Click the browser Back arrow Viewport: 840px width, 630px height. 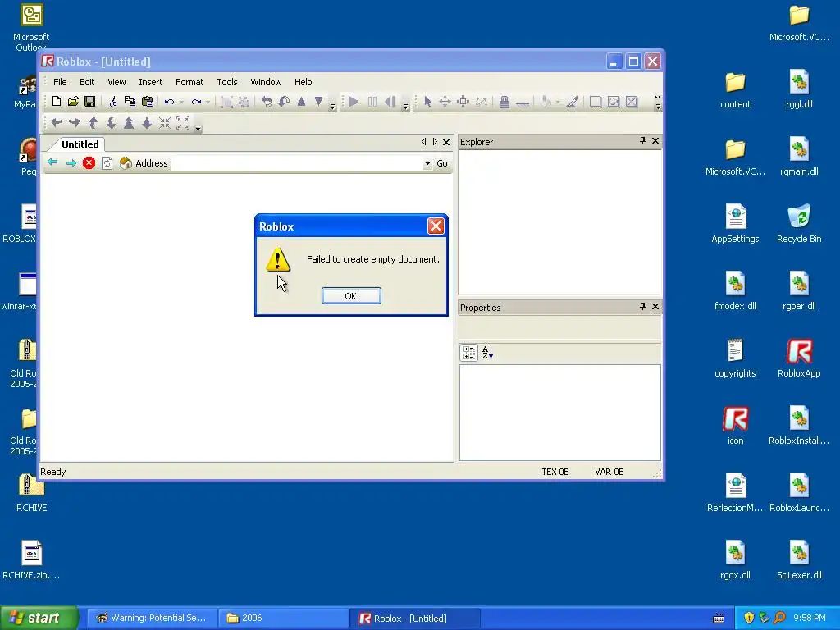click(52, 162)
